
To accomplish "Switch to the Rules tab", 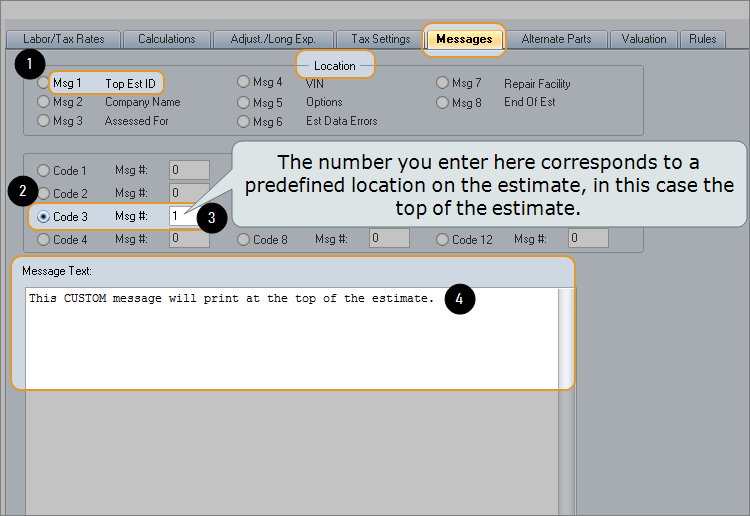I will (x=702, y=39).
